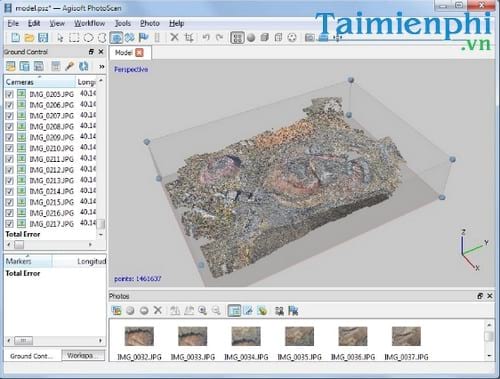Close the Model tab
500x379 pixels.
pyautogui.click(x=140, y=53)
